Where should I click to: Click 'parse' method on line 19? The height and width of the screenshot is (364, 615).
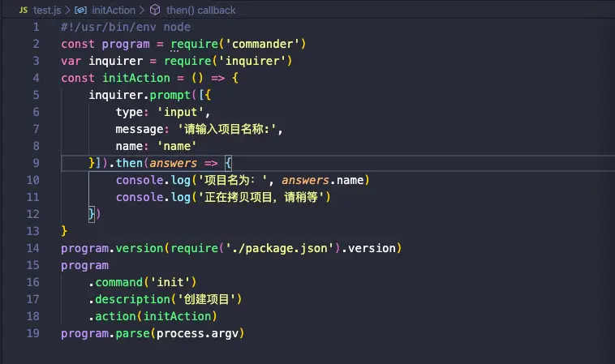click(132, 333)
